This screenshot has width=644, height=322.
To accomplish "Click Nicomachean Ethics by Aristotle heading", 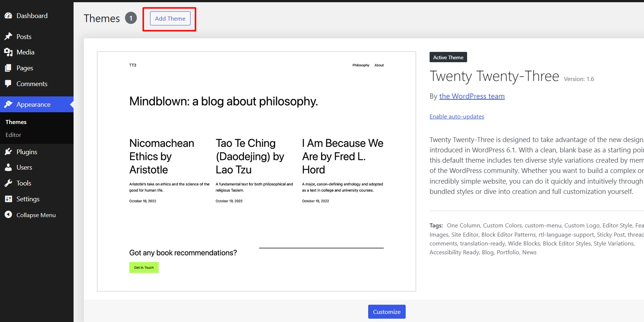I will 162,156.
